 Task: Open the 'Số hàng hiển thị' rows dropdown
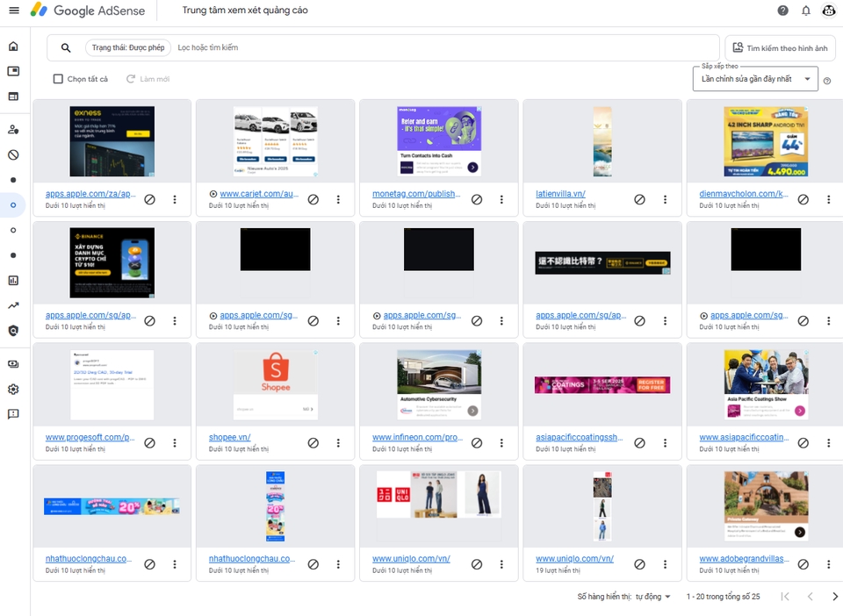(652, 597)
